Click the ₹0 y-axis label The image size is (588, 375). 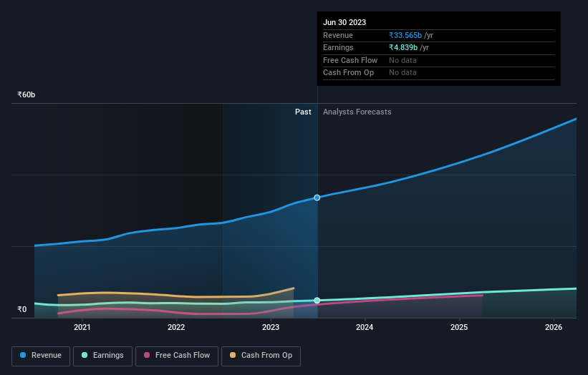pos(22,309)
